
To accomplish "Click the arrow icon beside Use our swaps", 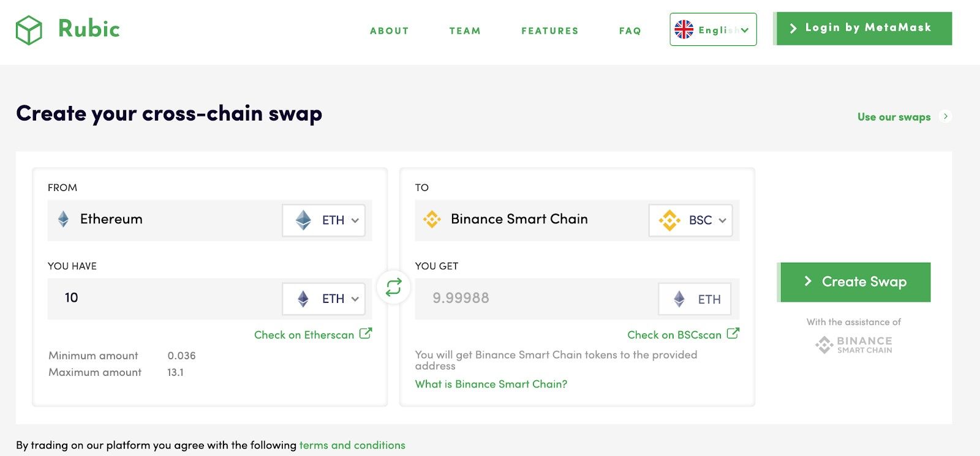I will click(946, 116).
